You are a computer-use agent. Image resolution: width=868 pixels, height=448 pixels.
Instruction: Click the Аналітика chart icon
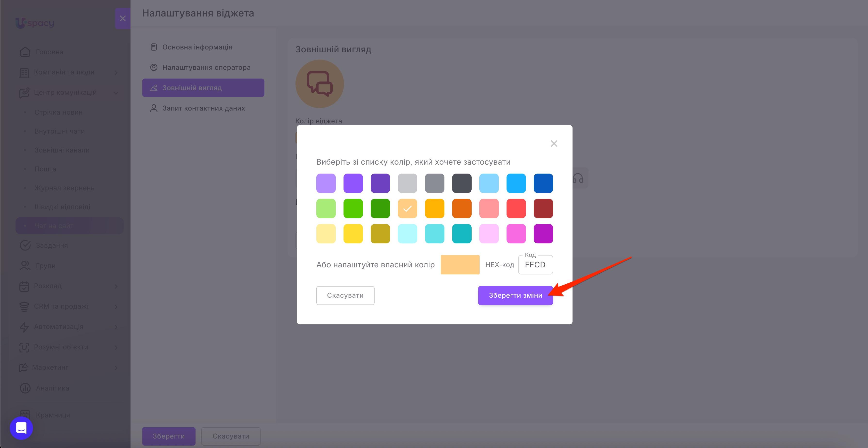tap(25, 388)
